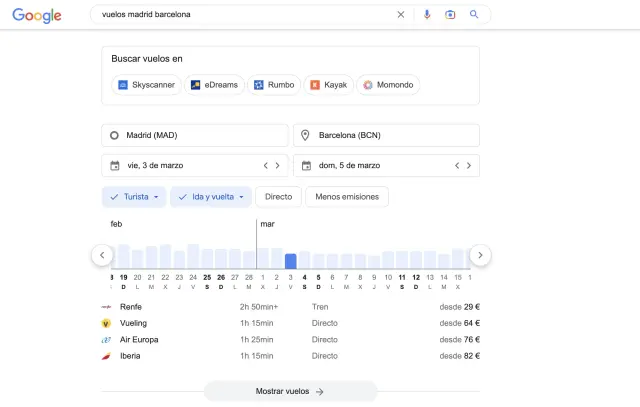Screen dimensions: 640x407
Task: Click the Tren label for Renfe
Action: coord(320,307)
